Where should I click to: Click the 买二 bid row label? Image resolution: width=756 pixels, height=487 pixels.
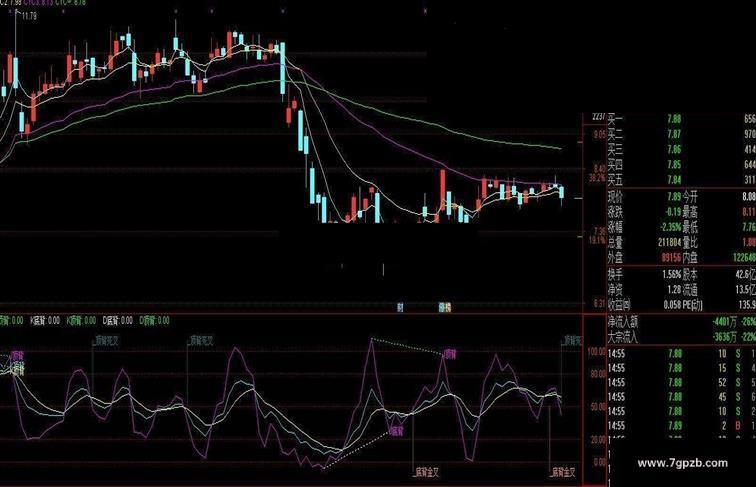(615, 134)
